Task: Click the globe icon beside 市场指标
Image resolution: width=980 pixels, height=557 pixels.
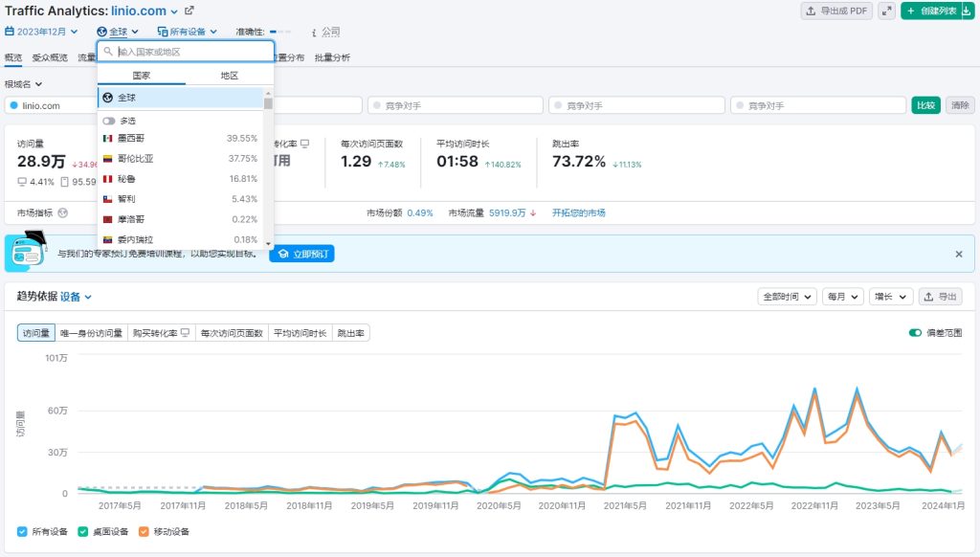Action: [62, 213]
